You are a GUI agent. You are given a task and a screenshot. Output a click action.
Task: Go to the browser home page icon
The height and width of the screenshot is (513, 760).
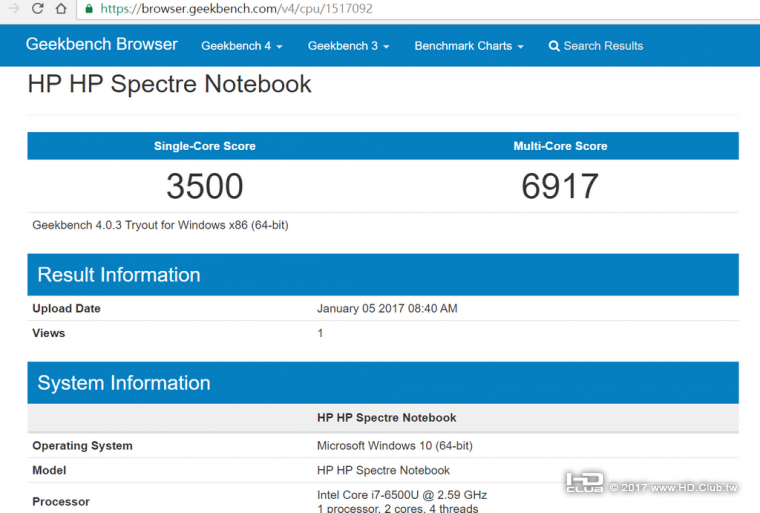pyautogui.click(x=61, y=9)
